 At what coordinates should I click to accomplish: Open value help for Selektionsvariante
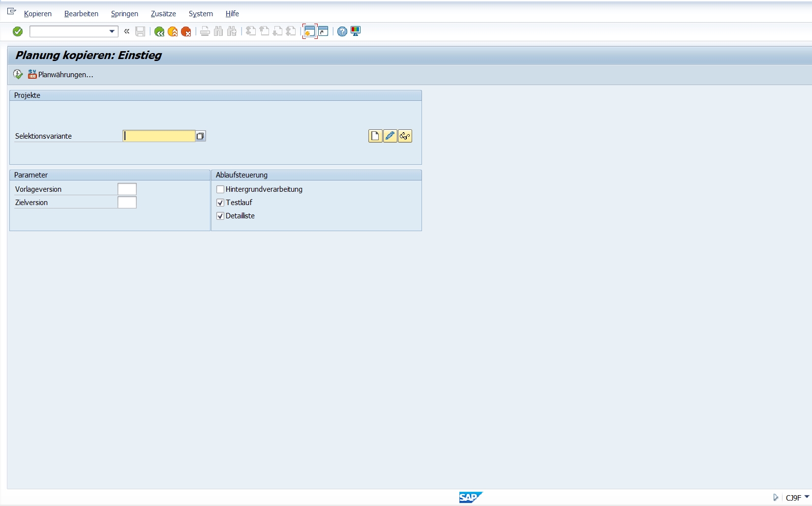tap(200, 136)
